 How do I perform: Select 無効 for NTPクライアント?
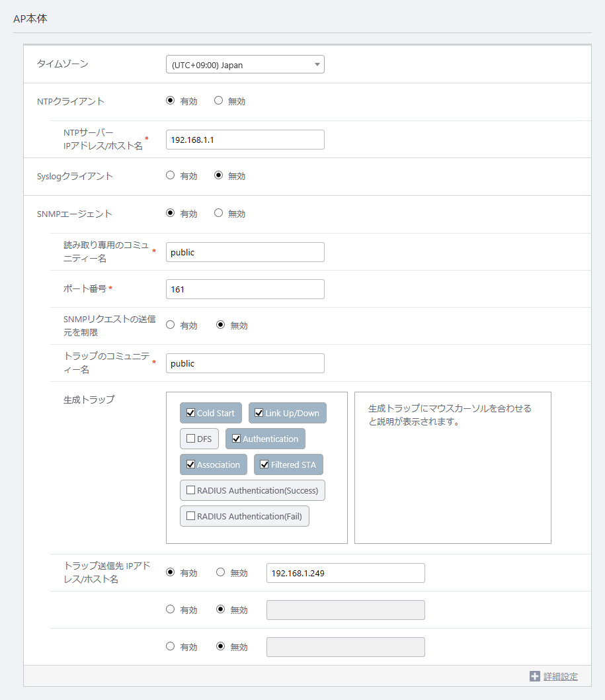(218, 101)
